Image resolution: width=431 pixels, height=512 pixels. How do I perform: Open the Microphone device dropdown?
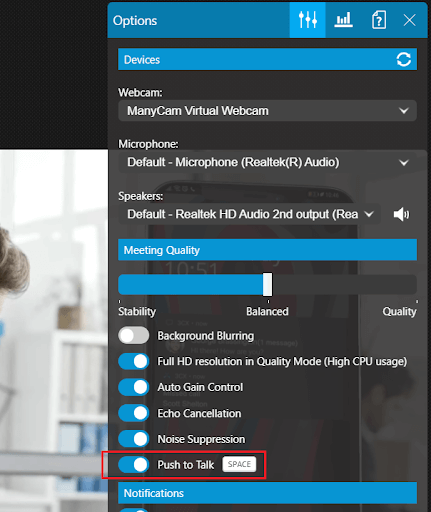tap(267, 162)
